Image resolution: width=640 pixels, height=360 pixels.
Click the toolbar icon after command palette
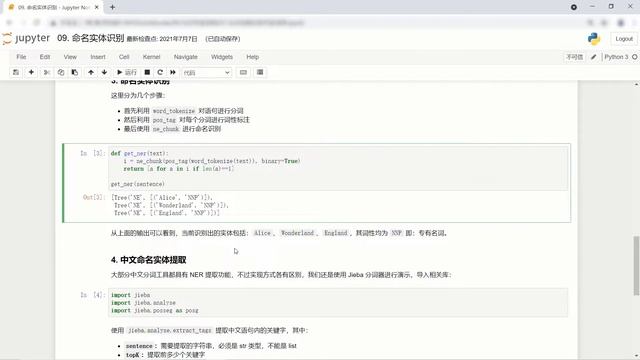260,72
